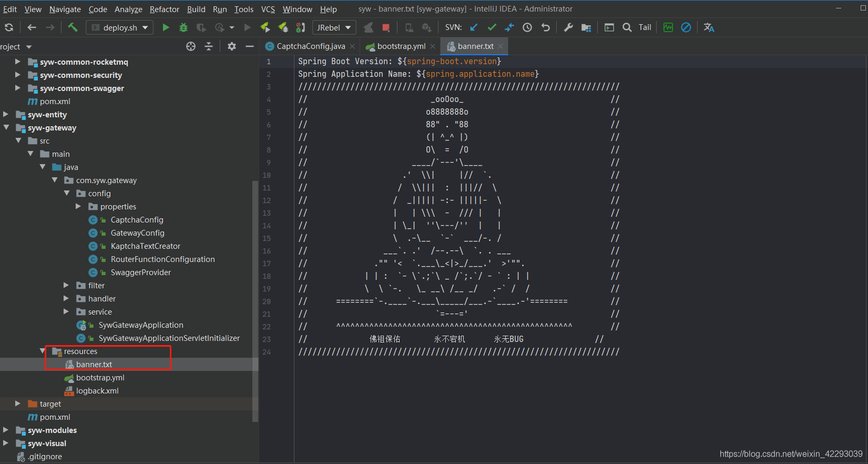Open Project panel settings gear

[232, 46]
